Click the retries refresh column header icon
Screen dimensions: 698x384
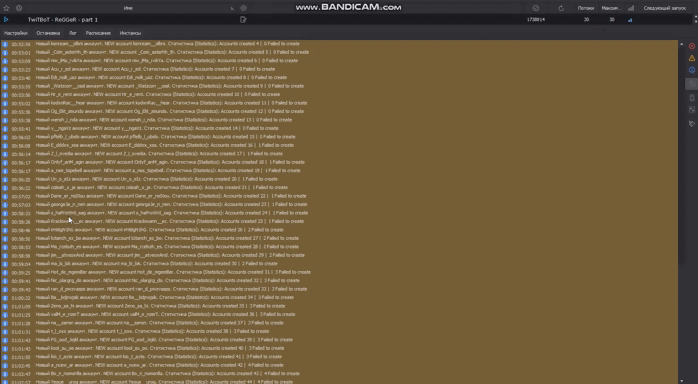(561, 8)
